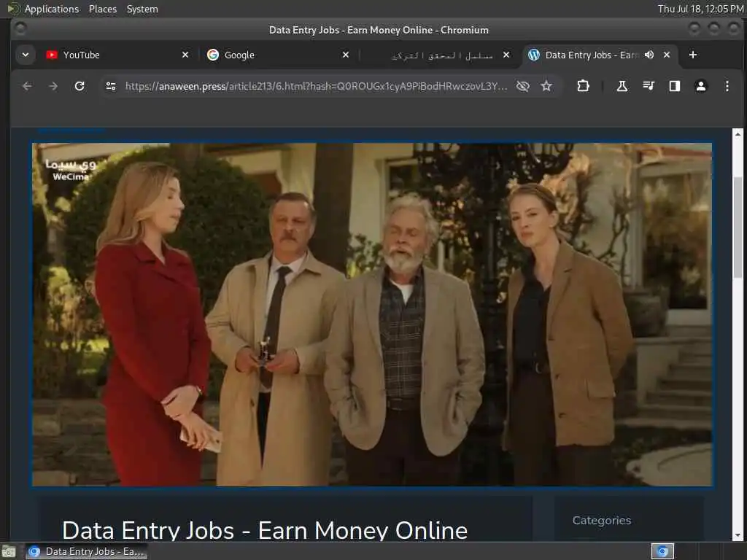The height and width of the screenshot is (560, 747).
Task: Close the YouTube tab
Action: coord(185,55)
